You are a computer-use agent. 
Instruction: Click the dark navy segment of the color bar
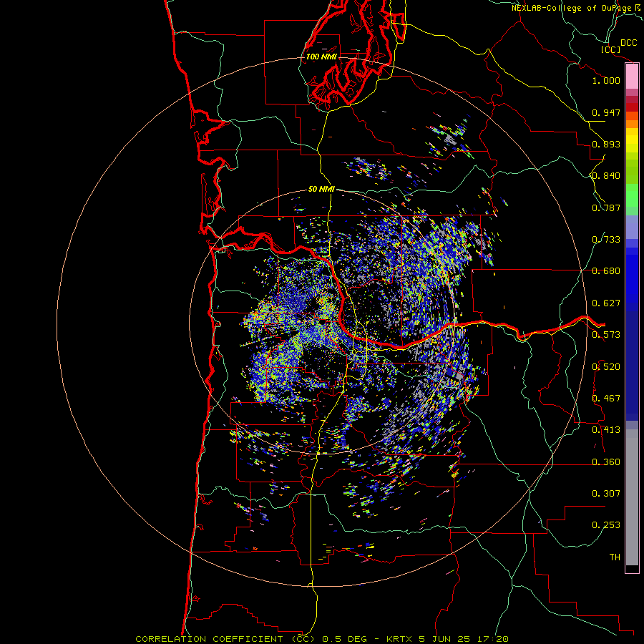click(632, 366)
